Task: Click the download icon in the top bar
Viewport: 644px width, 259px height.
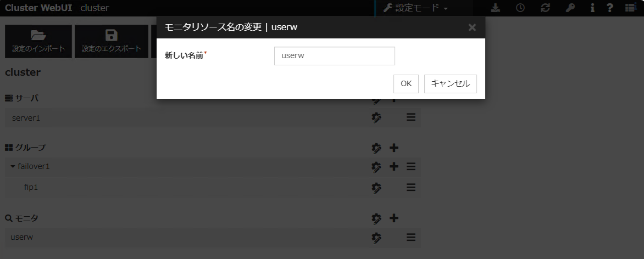Action: point(496,8)
